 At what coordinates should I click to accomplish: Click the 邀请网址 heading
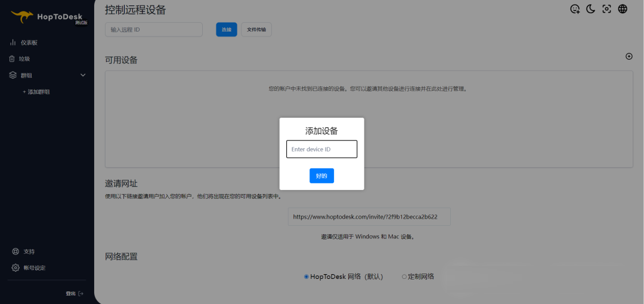(121, 183)
